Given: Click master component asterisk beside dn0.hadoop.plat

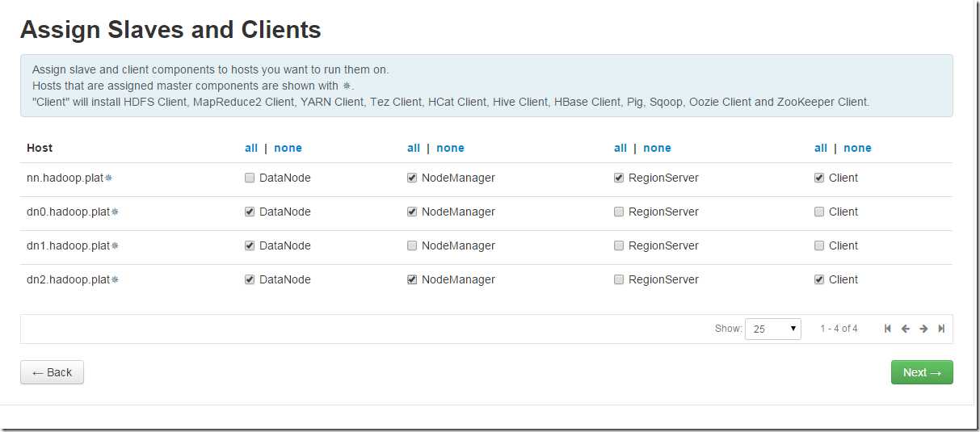Looking at the screenshot, I should point(115,212).
